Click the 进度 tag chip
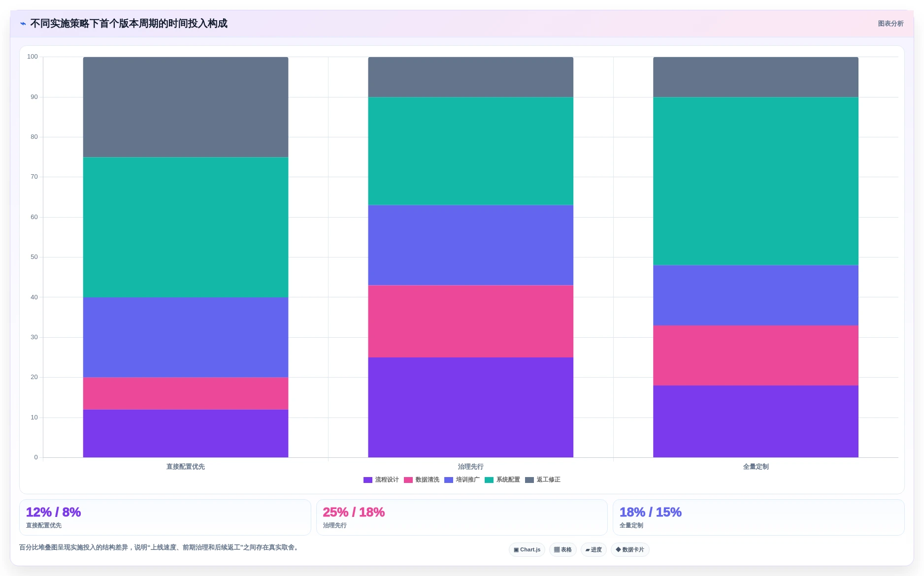 [594, 549]
